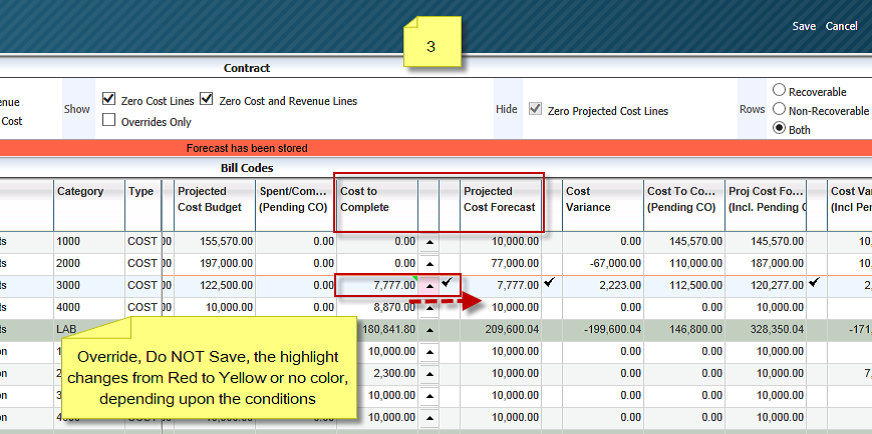This screenshot has height=434, width=872.
Task: Click the Spent/Com... (Pending CO) column header
Action: (296, 205)
